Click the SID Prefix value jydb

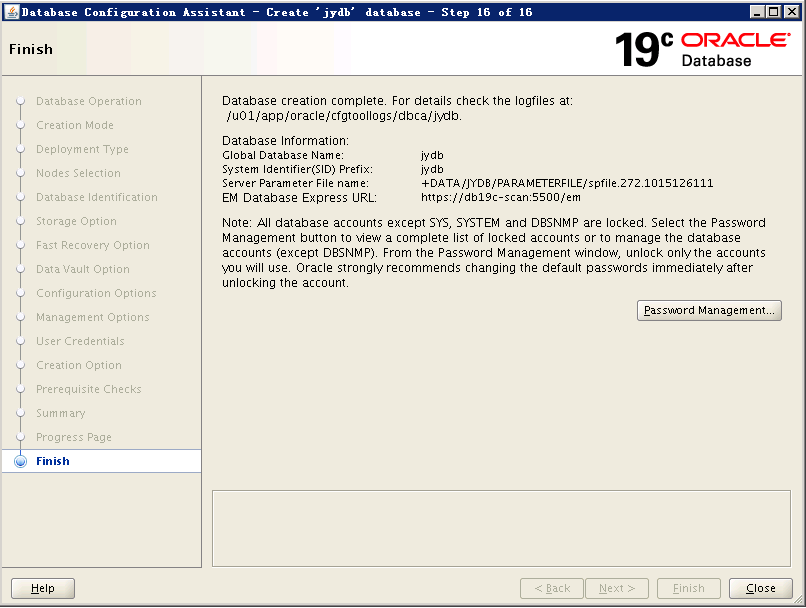pos(432,169)
